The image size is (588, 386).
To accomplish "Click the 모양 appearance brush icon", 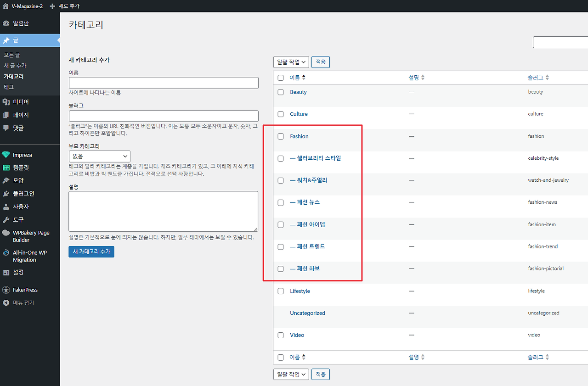I will pyautogui.click(x=6, y=180).
